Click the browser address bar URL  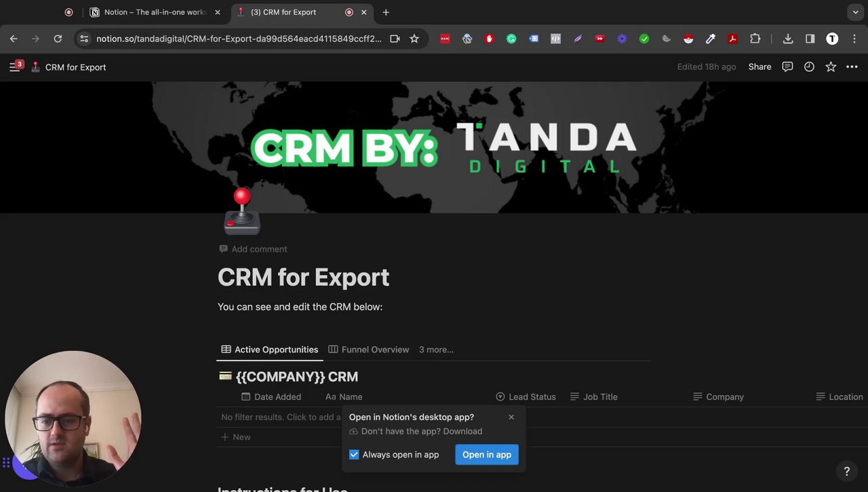click(239, 39)
